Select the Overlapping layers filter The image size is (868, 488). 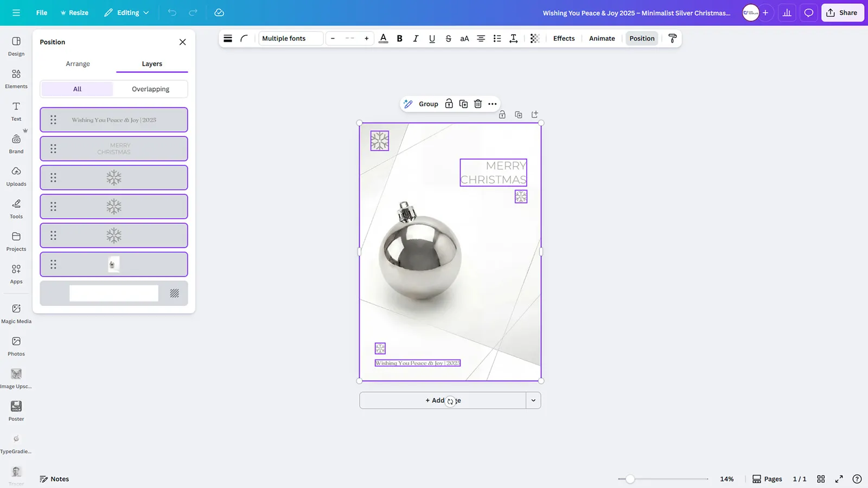pyautogui.click(x=150, y=89)
